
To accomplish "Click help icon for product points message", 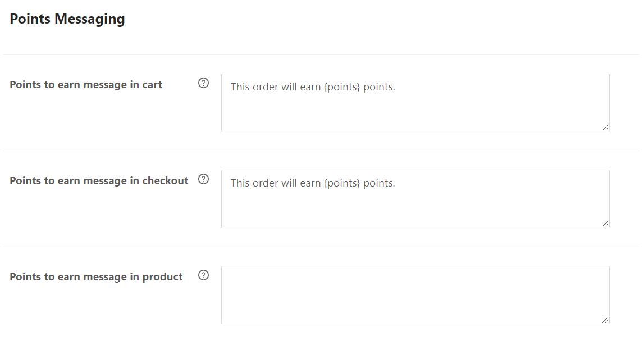I will pyautogui.click(x=204, y=275).
